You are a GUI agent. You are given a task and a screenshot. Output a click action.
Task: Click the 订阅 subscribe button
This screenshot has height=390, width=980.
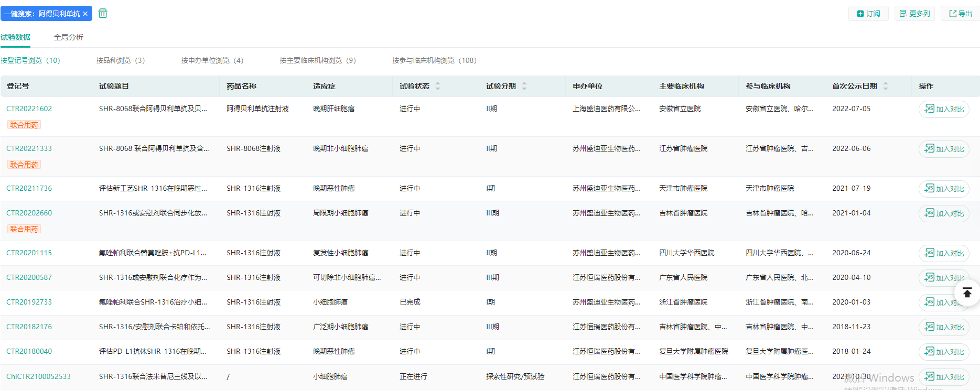tap(868, 14)
